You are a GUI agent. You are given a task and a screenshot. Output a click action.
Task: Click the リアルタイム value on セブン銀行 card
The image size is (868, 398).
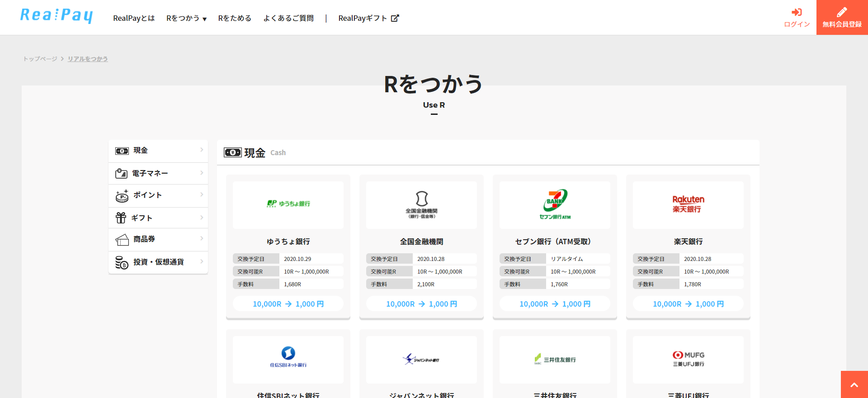(567, 259)
